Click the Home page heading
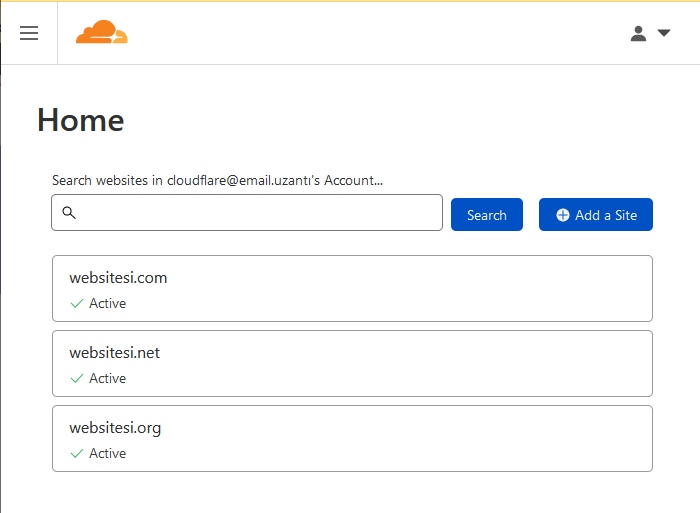Image resolution: width=700 pixels, height=513 pixels. click(x=81, y=120)
